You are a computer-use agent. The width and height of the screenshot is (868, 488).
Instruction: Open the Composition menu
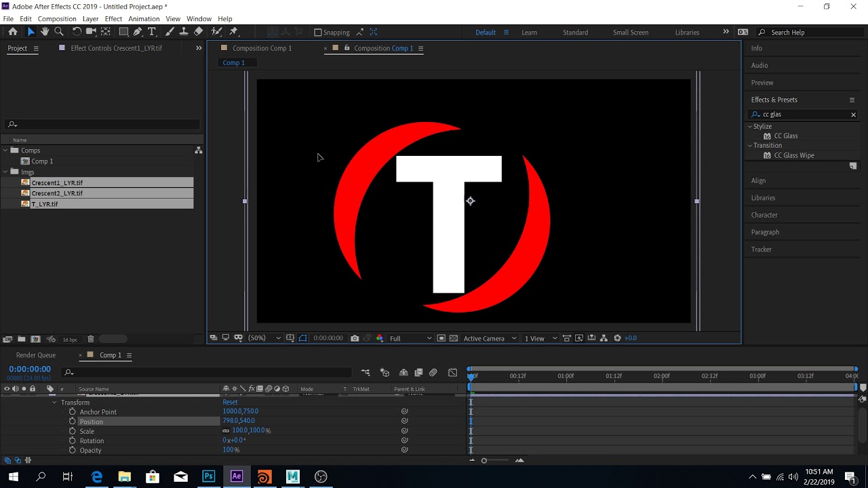57,19
